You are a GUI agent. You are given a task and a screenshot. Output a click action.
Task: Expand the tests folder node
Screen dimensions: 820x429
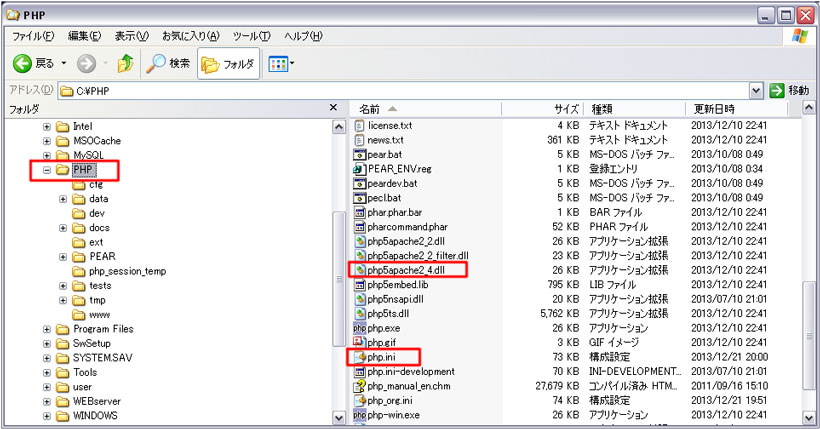(63, 286)
